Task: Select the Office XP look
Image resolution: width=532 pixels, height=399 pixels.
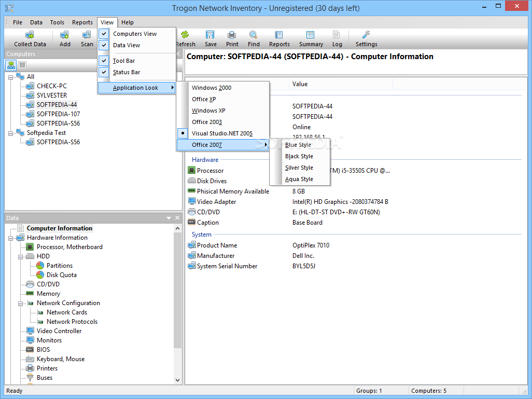Action: (x=222, y=99)
